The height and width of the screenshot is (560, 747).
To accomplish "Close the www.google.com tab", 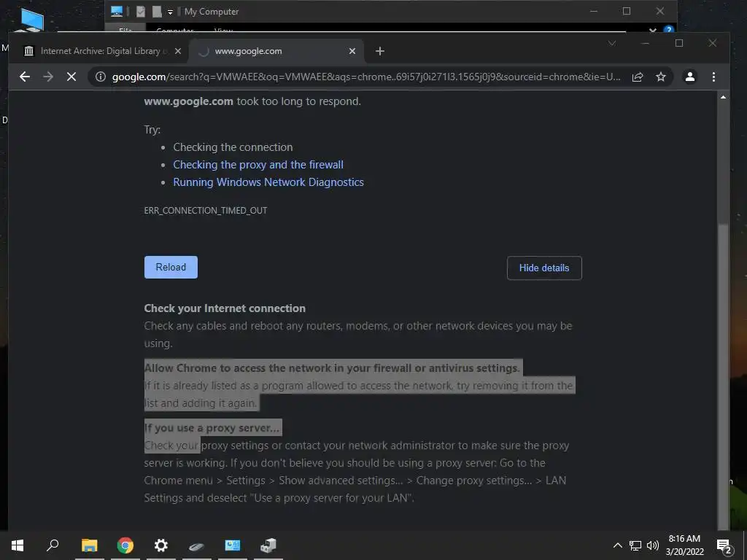I will [x=352, y=51].
